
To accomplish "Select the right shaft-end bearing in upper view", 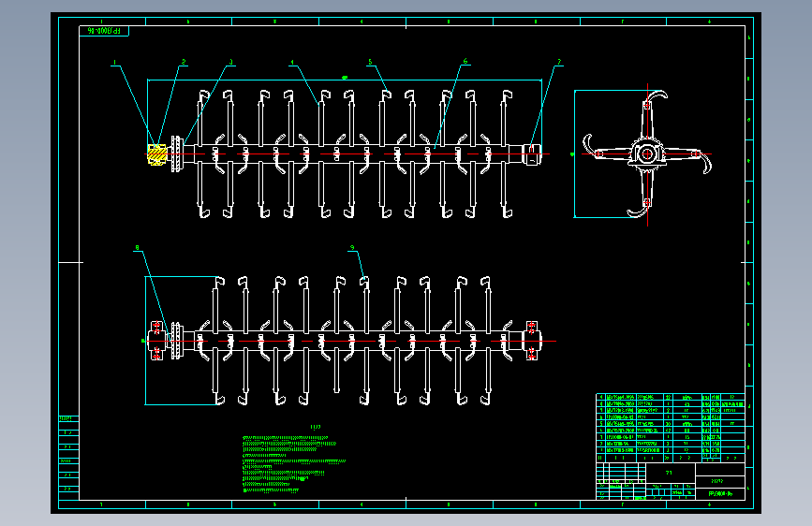I will tap(532, 154).
